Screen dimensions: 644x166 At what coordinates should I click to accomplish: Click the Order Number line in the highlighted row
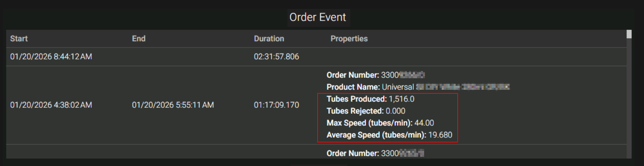pyautogui.click(x=375, y=75)
